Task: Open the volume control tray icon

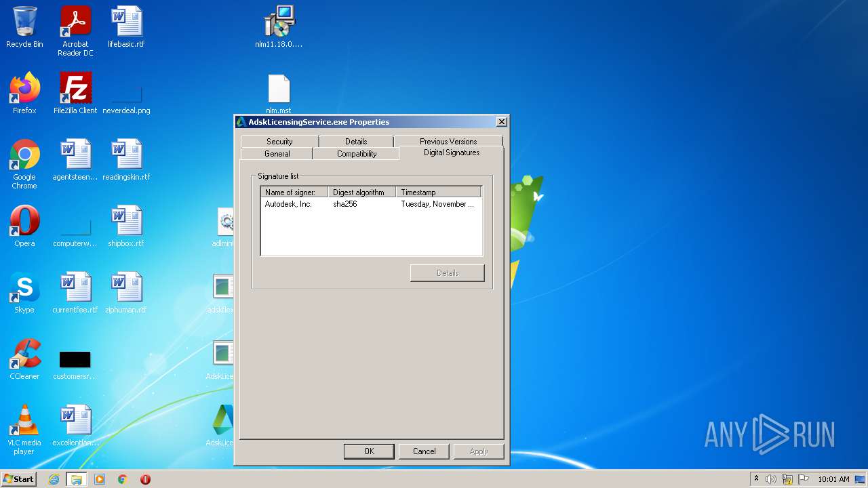Action: pos(771,479)
